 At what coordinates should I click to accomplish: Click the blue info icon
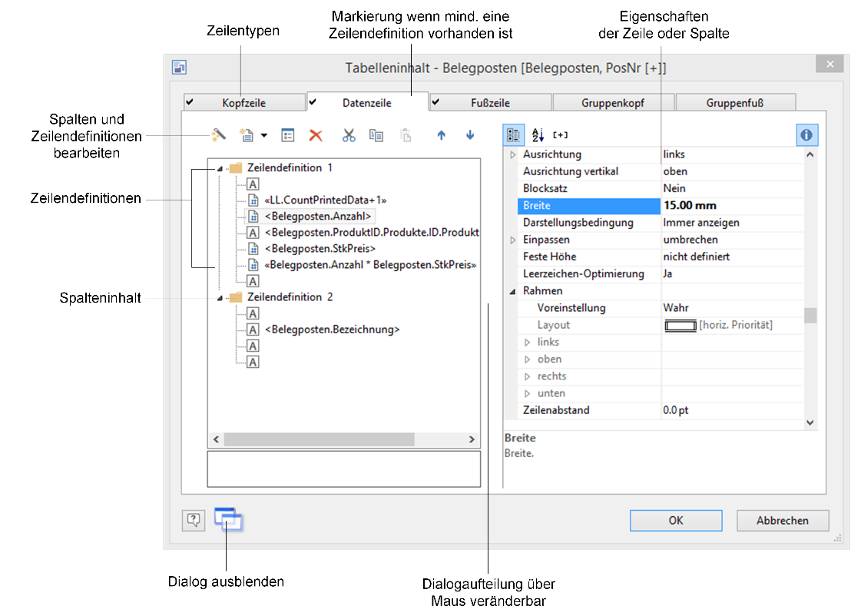(x=806, y=135)
